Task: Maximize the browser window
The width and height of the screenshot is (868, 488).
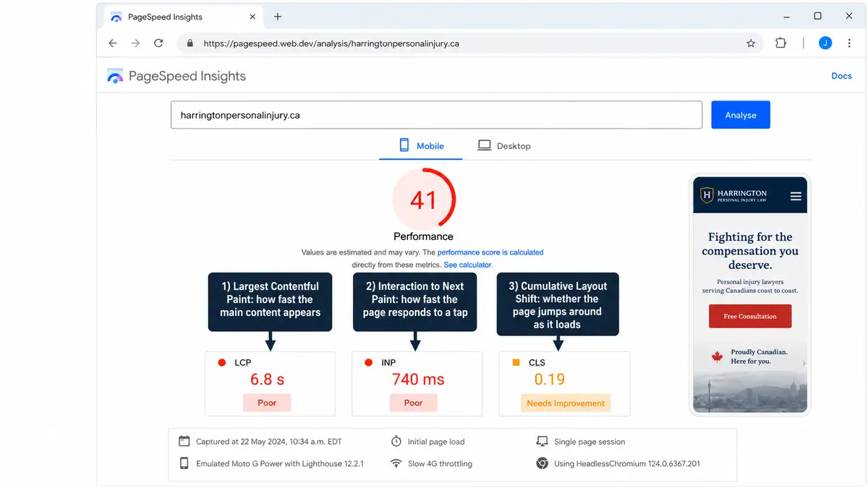Action: point(817,16)
